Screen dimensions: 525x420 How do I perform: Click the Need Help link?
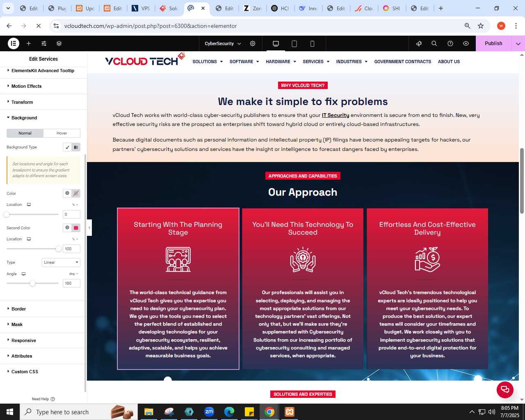point(43,399)
